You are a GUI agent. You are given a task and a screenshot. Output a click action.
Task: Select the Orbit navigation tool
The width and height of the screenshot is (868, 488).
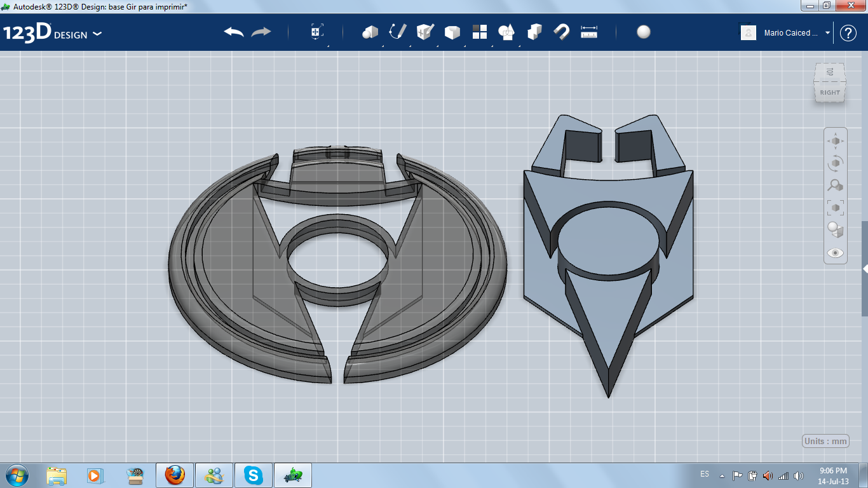[836, 163]
